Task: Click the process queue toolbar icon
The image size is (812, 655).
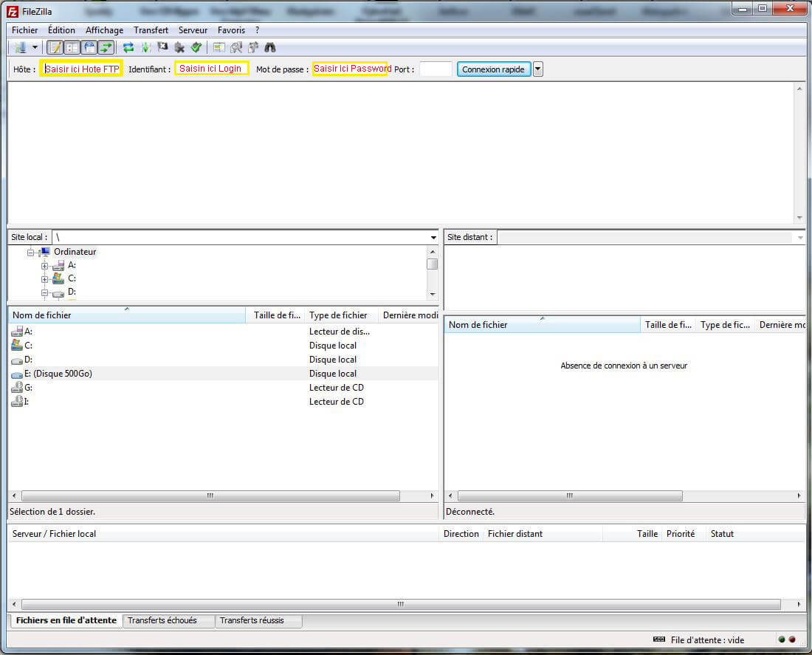Action: coord(146,48)
